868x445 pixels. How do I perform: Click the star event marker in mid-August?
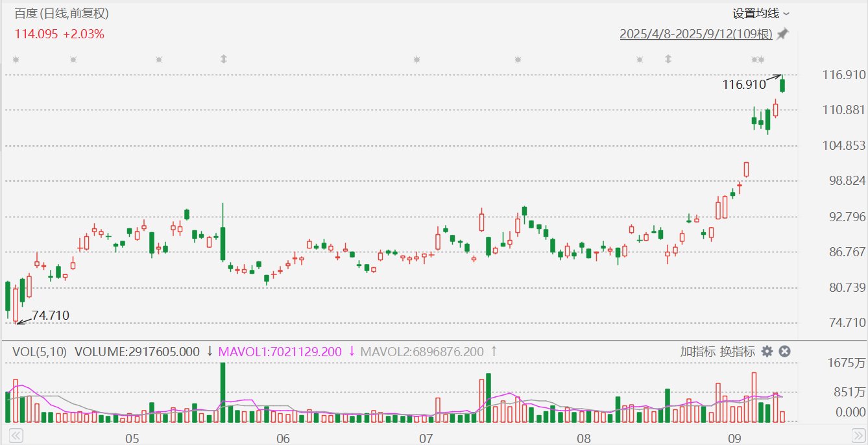click(x=640, y=60)
